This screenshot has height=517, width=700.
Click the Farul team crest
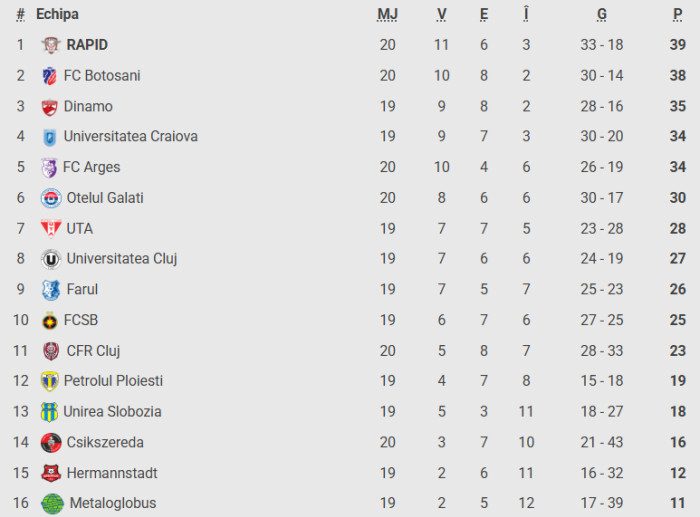(x=51, y=290)
